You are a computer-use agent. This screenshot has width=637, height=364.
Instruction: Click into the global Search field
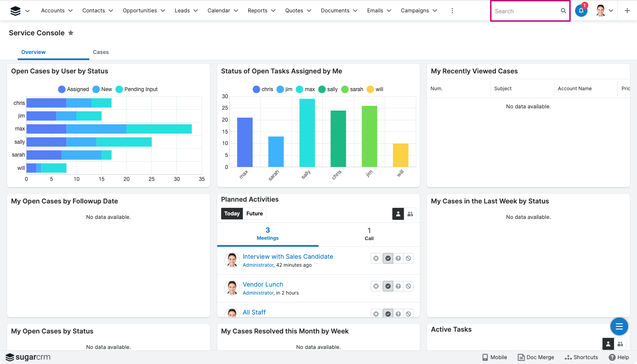(x=526, y=11)
